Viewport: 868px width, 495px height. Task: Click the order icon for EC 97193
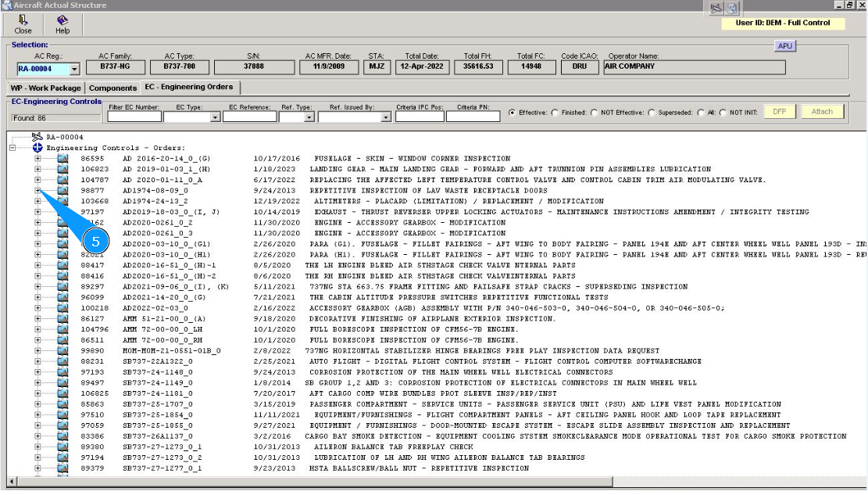tap(63, 372)
